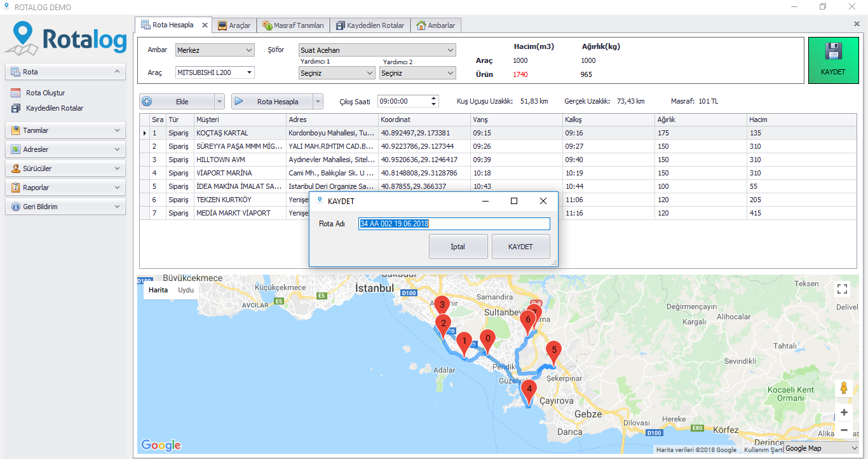Click the Ekle button
The width and height of the screenshot is (868, 459).
(x=177, y=102)
